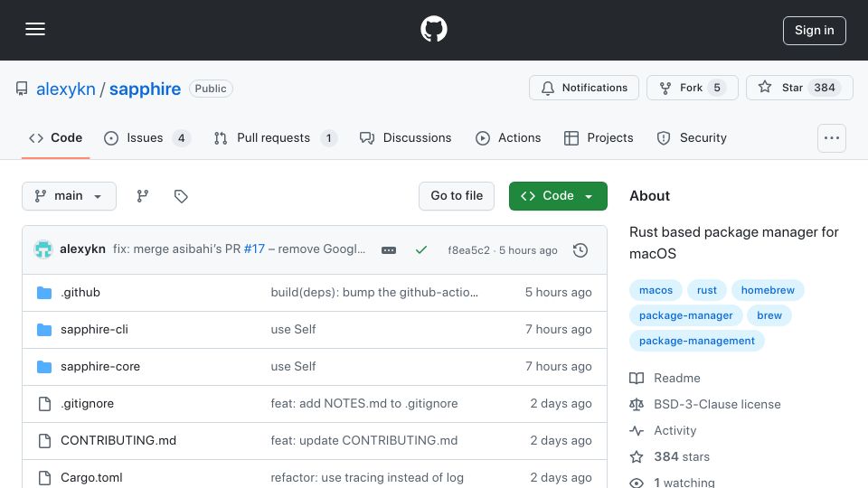Open alexykn avatar in latest commit
Viewport: 868px width, 488px height.
[43, 249]
